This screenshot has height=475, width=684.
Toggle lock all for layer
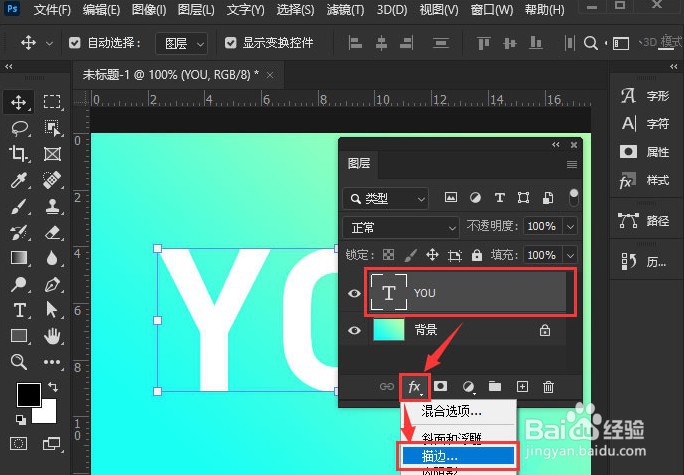coord(477,255)
